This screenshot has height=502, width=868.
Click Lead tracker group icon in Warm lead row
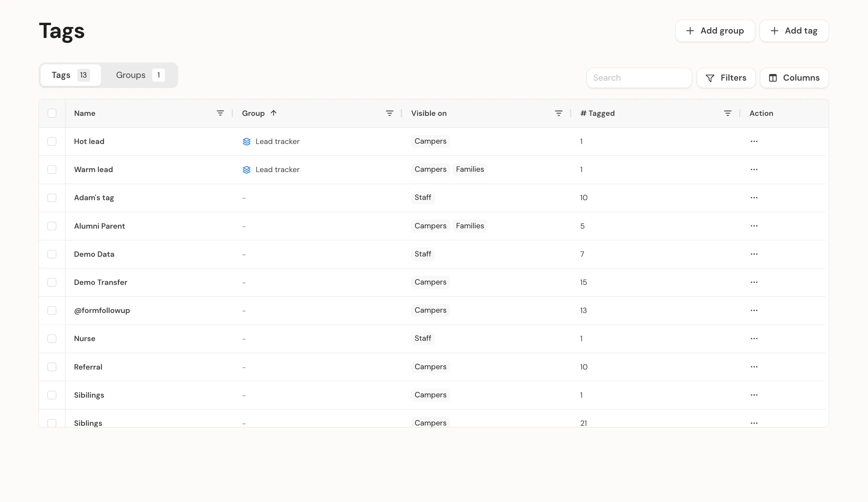click(247, 170)
